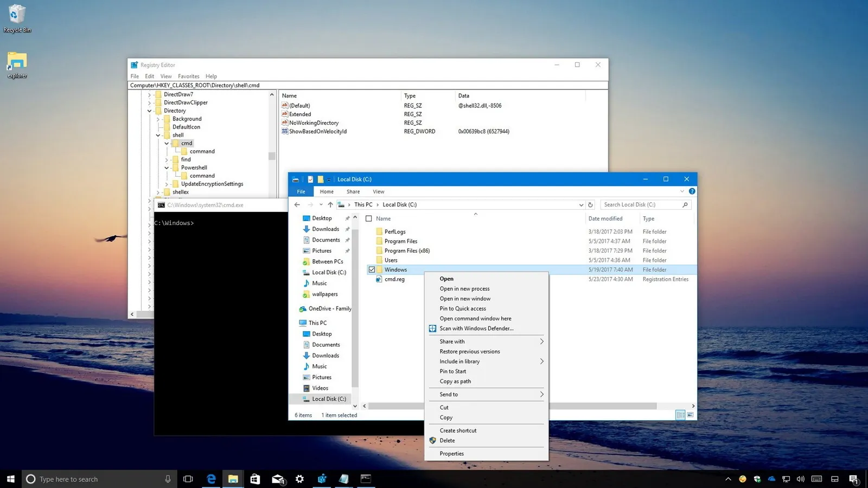Choose Properties from the context menu

451,453
